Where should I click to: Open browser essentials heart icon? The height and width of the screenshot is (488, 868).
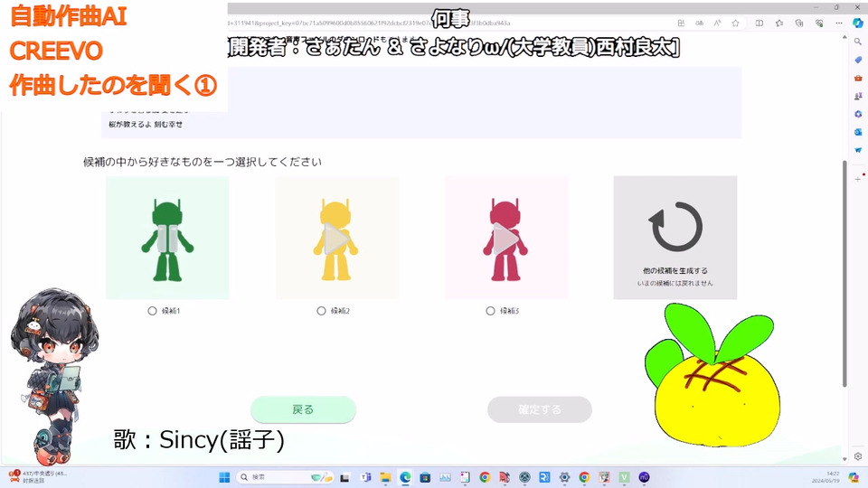[x=819, y=23]
